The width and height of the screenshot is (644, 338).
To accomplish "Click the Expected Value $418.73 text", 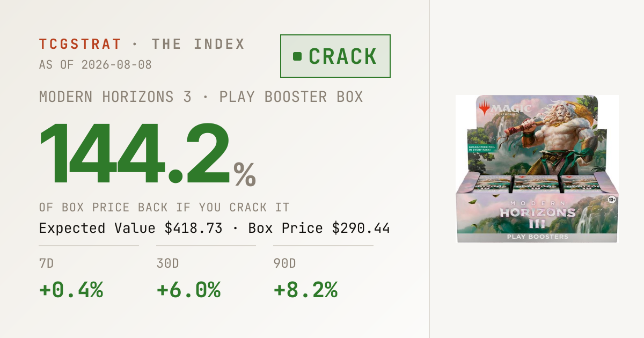I will [x=131, y=228].
